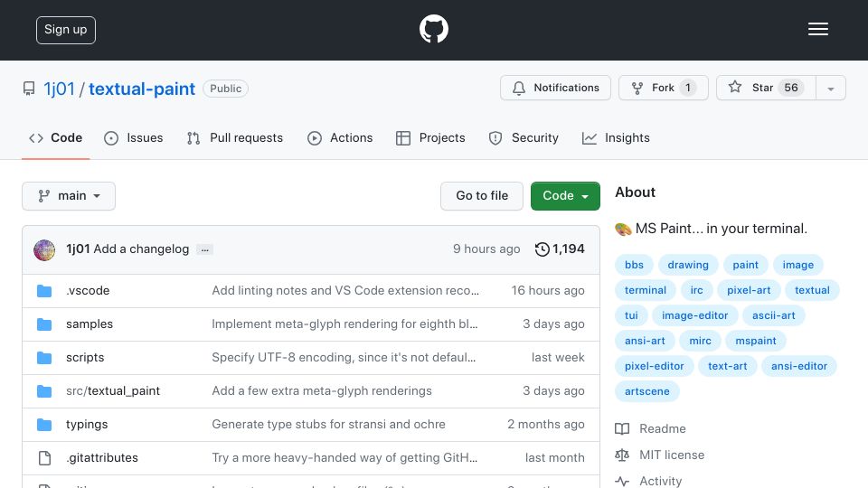
Task: Open the hamburger navigation menu
Action: 817,29
